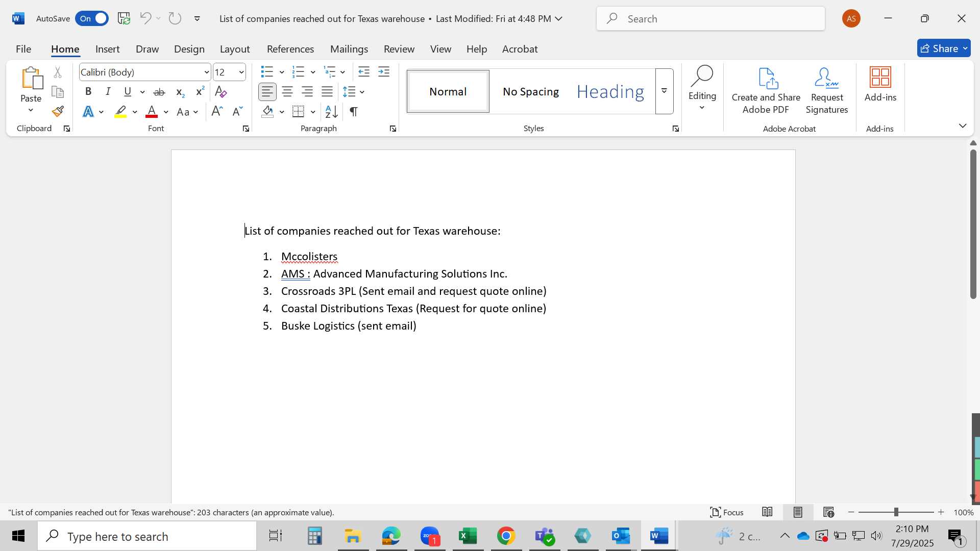Increase font size with Grow Font icon

[217, 111]
